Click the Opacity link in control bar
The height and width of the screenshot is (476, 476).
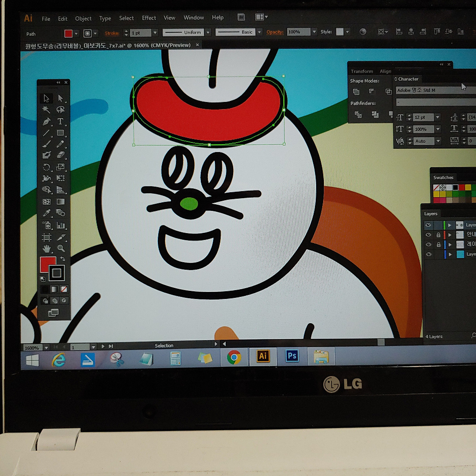[x=275, y=32]
